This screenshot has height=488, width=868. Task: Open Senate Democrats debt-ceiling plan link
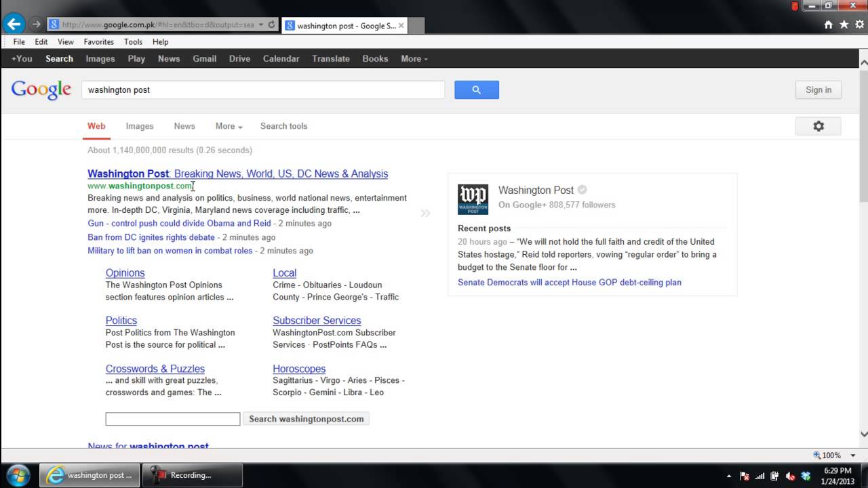point(570,283)
